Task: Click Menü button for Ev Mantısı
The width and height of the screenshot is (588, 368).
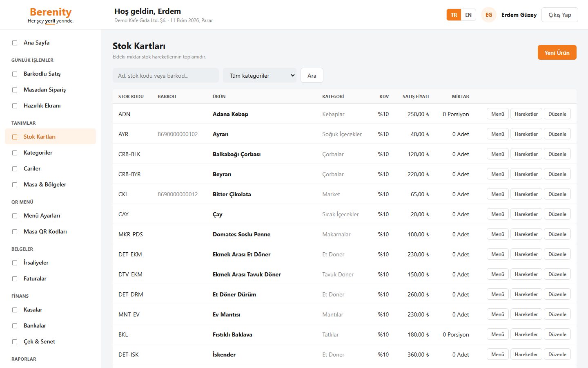Action: point(498,314)
